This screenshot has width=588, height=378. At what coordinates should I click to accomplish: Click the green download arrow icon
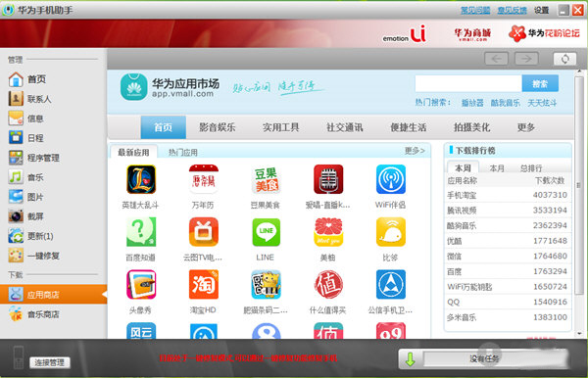[411, 358]
